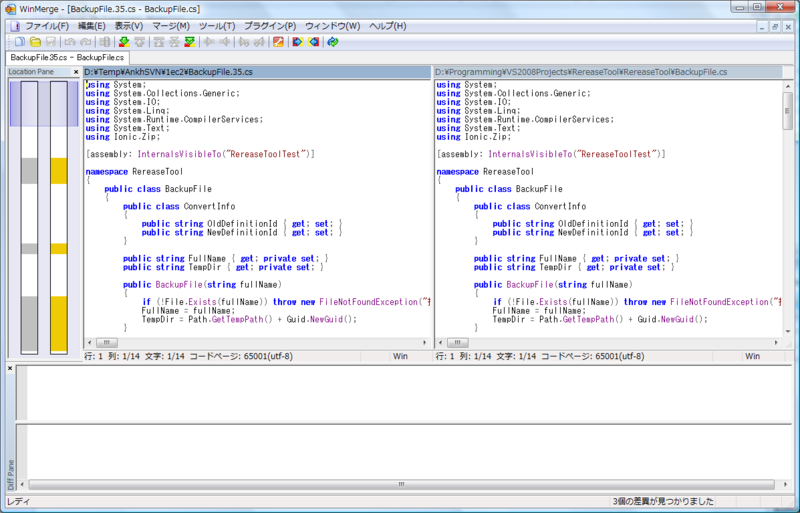Click the WinMerge document icon left of ファイル menu
This screenshot has height=513, width=800.
point(15,26)
